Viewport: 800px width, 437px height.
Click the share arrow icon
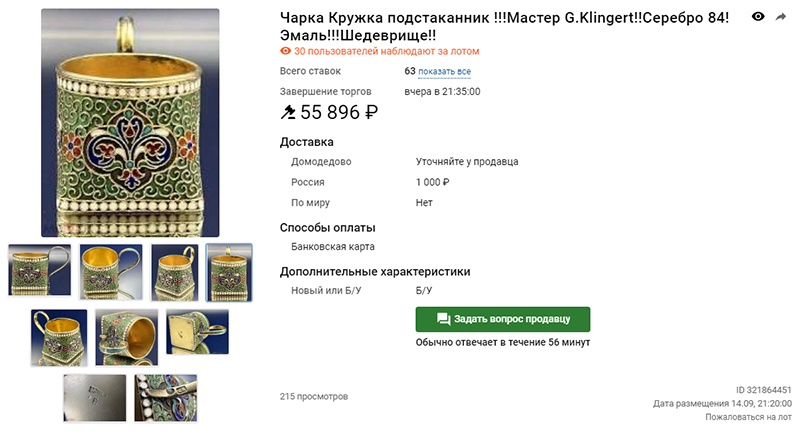(x=781, y=17)
